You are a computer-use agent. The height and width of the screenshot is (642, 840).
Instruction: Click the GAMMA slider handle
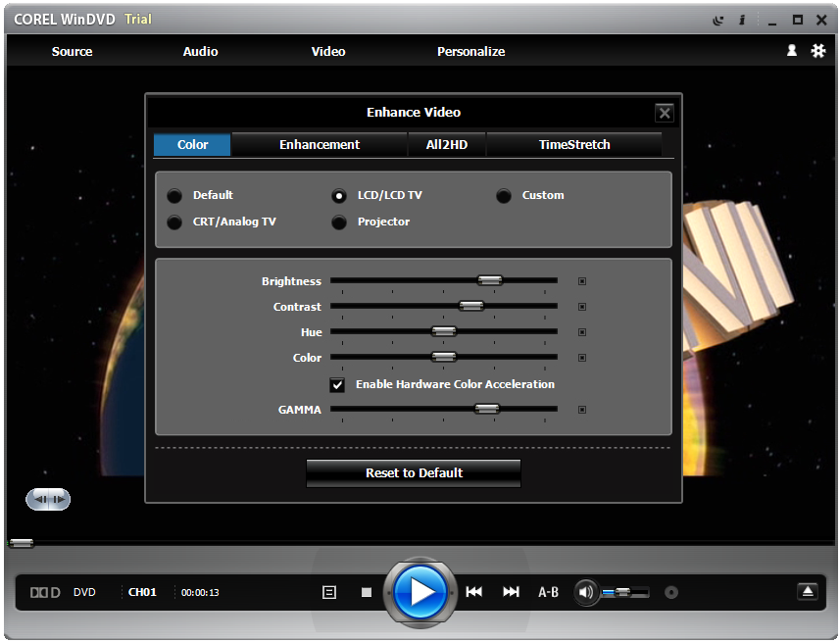487,409
